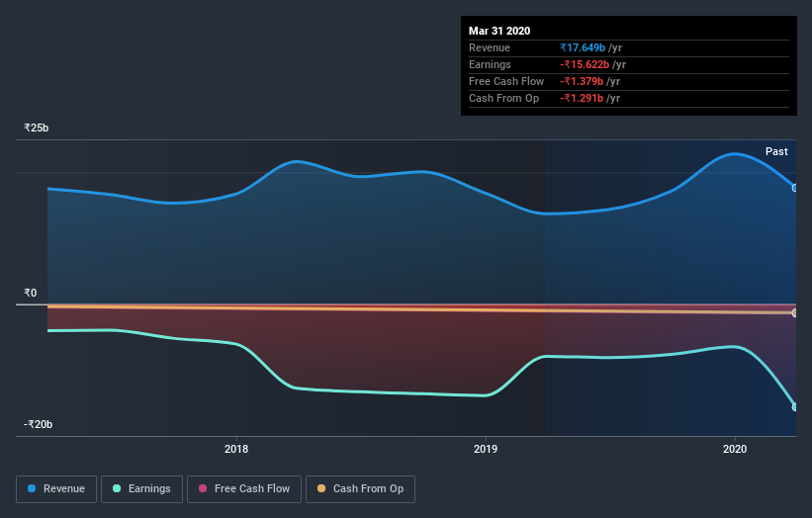Select the Cash From Op endpoint marker

(795, 312)
